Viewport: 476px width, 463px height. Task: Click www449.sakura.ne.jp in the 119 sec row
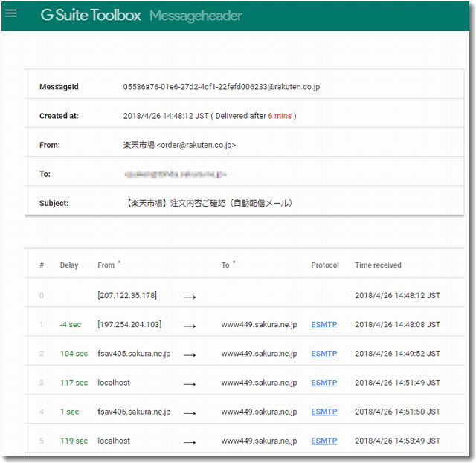coord(259,441)
